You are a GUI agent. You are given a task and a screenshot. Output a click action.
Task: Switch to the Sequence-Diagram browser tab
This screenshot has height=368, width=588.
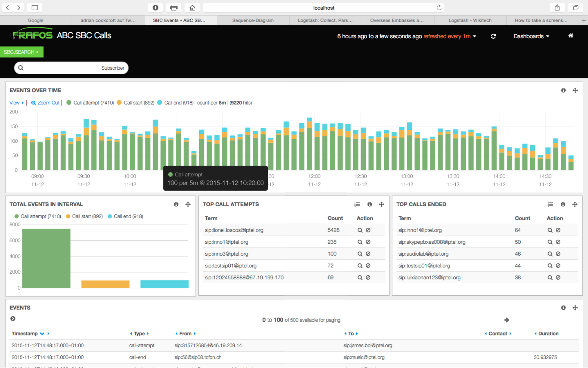click(x=253, y=20)
